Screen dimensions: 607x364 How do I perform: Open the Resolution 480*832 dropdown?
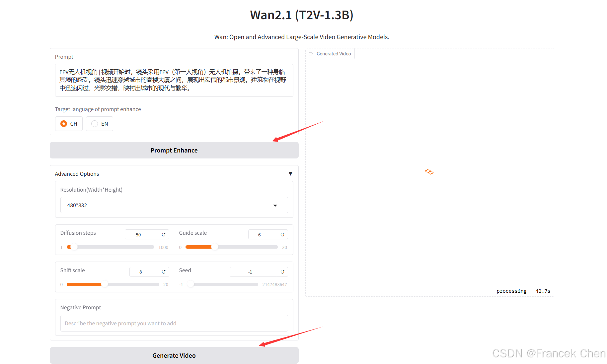pos(174,205)
